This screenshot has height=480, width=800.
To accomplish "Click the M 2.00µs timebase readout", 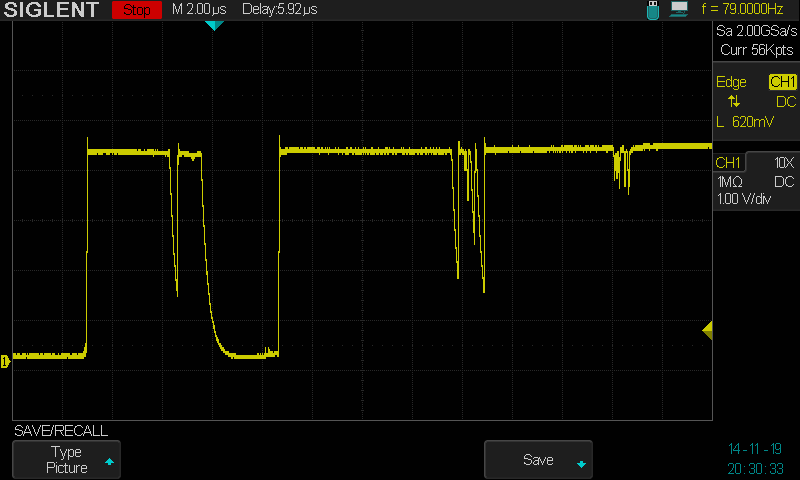I will (x=198, y=10).
